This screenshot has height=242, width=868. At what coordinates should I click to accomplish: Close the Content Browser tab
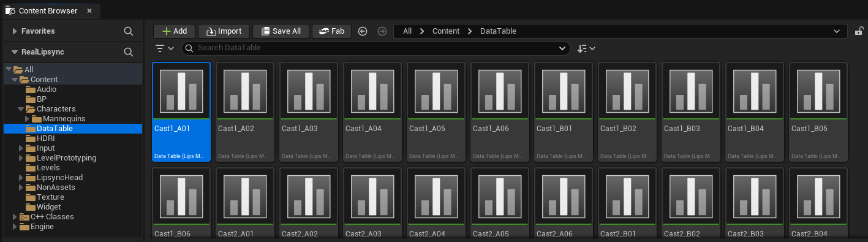point(89,11)
